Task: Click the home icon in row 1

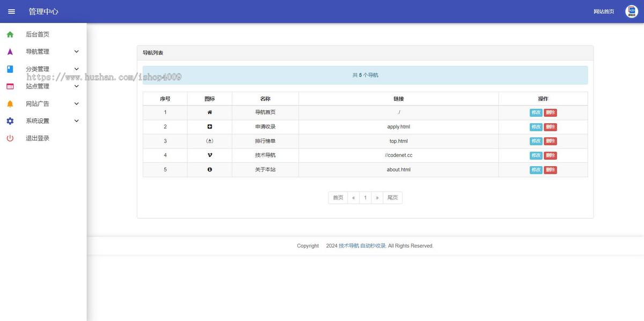Action: 210,113
